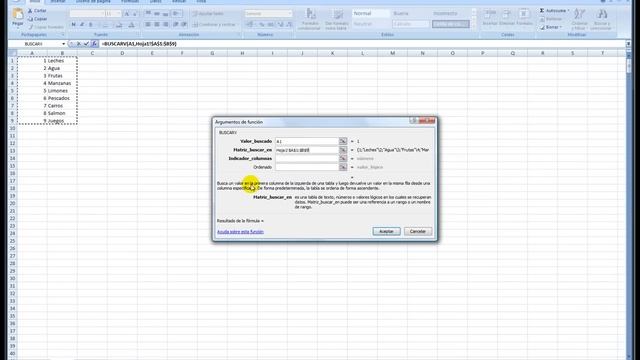Switch to the Vista ribbon tab
The height and width of the screenshot is (360, 640).
pyautogui.click(x=201, y=2)
